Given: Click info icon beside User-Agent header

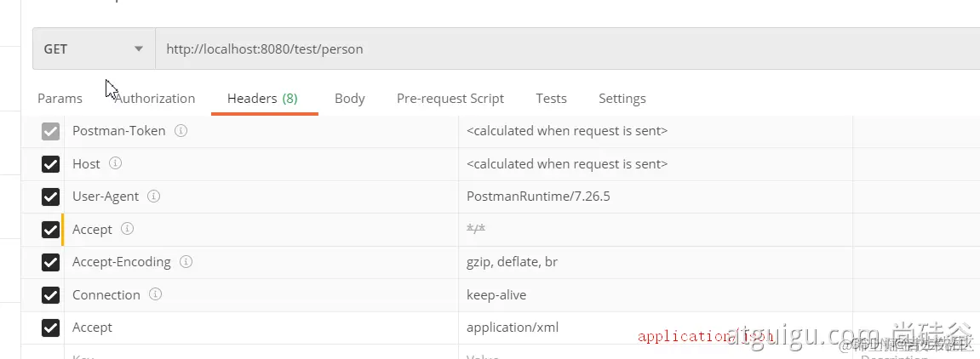Looking at the screenshot, I should [x=154, y=197].
